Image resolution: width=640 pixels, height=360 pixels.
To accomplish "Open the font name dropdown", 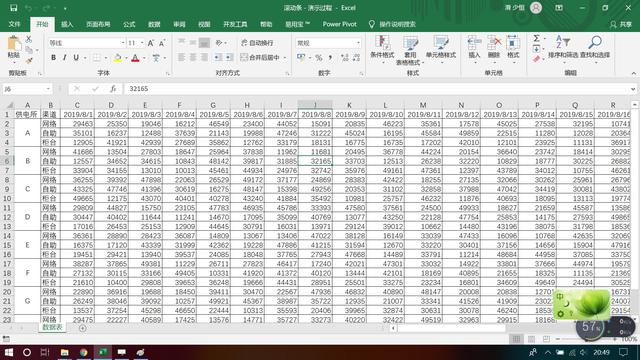I will [122, 43].
